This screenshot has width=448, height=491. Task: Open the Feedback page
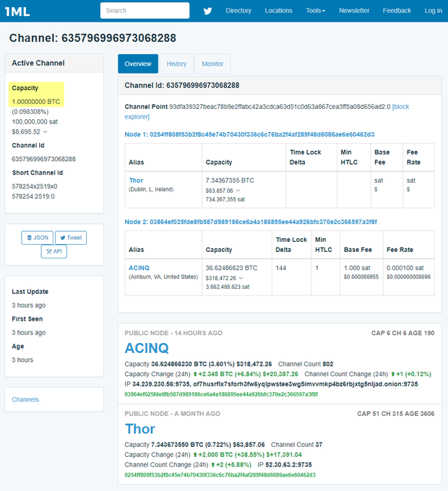coord(397,11)
